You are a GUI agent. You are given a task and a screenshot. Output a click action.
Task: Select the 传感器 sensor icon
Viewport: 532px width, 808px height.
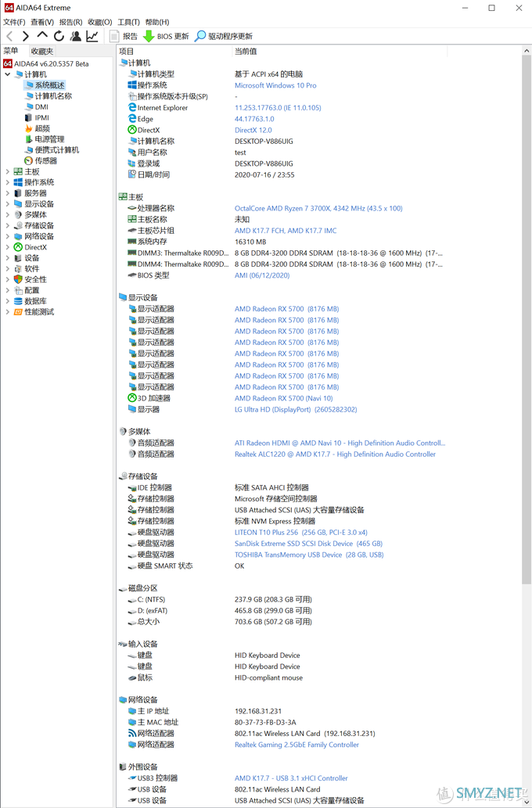(29, 161)
